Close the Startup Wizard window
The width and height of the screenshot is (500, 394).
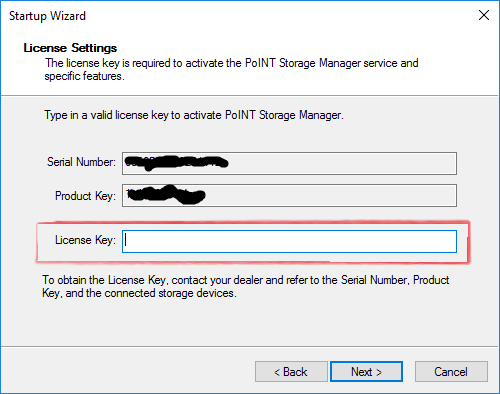484,15
